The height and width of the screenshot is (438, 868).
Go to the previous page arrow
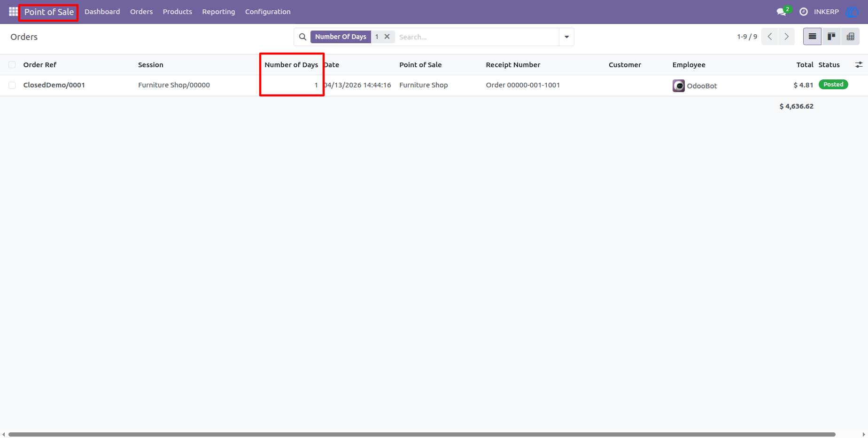769,37
